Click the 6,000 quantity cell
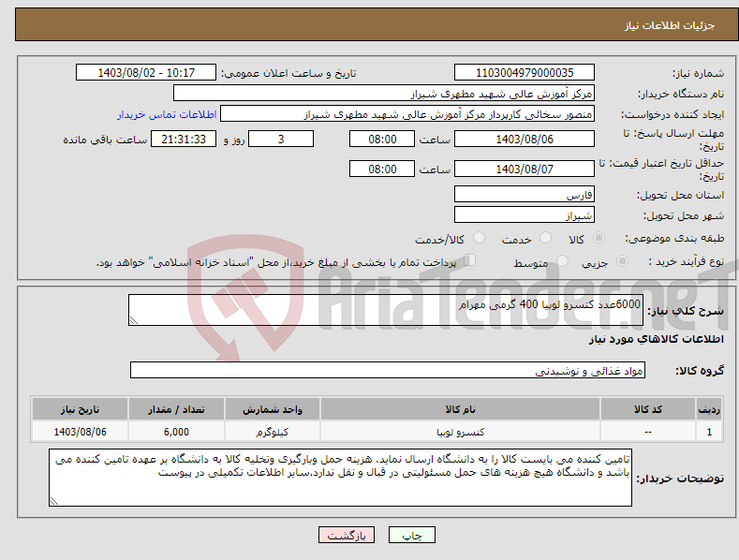 click(176, 432)
